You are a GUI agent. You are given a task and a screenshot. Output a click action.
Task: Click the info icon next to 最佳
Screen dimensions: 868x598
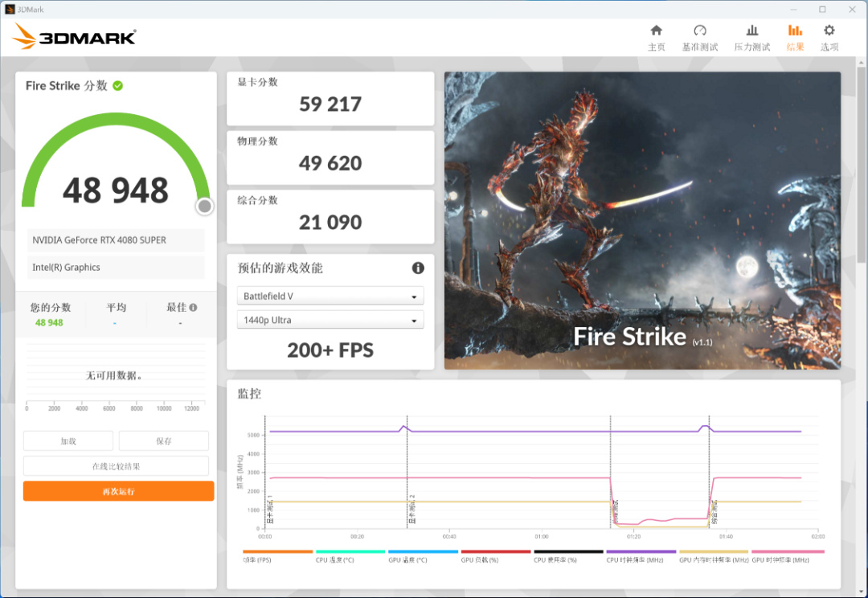193,307
